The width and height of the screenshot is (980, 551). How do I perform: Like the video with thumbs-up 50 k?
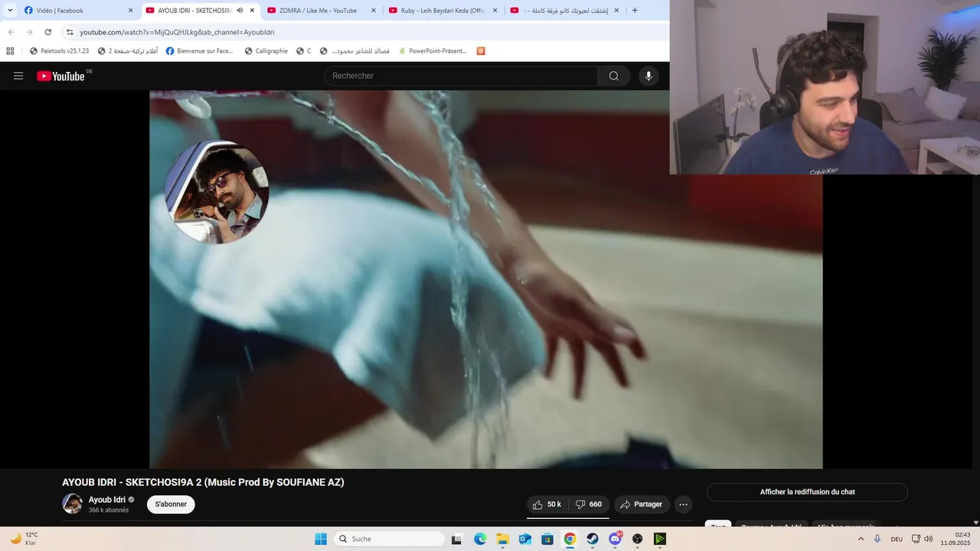click(x=548, y=504)
